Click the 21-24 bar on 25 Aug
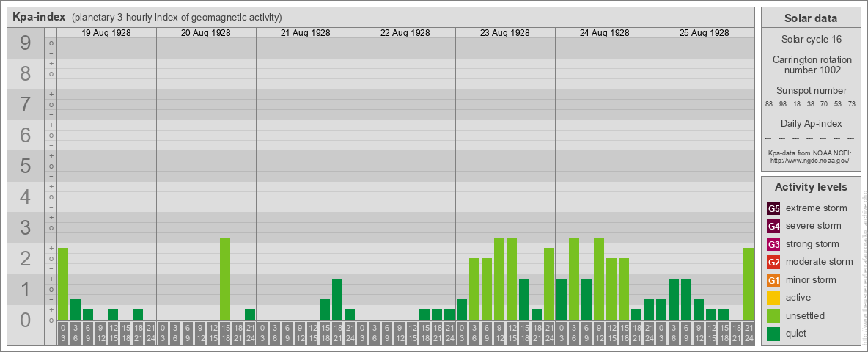Viewport: 868px width, 352px height. [749, 284]
